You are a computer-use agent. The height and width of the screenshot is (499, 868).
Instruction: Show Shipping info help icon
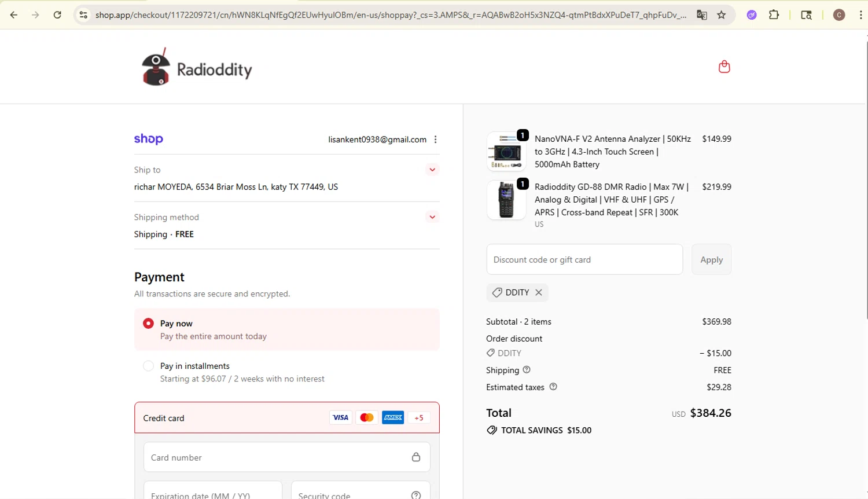527,370
